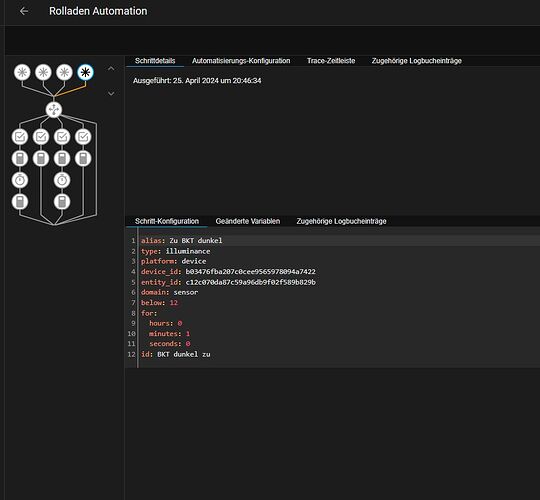
Task: Click the 'seconds: 0' YAML line
Action: click(169, 344)
